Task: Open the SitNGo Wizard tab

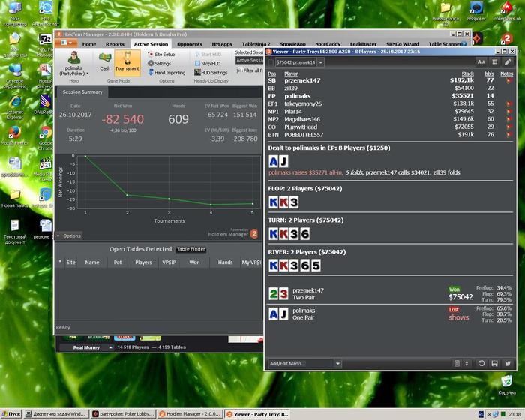Action: pyautogui.click(x=403, y=44)
